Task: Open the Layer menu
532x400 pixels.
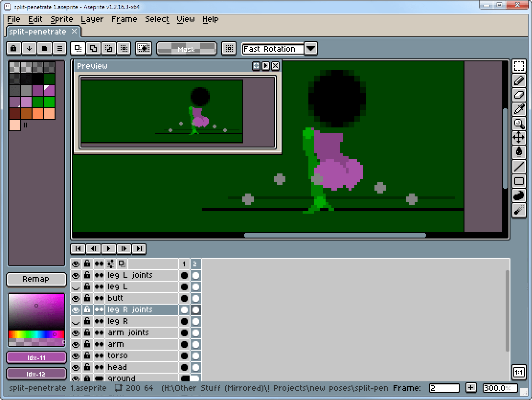Action: (x=92, y=20)
